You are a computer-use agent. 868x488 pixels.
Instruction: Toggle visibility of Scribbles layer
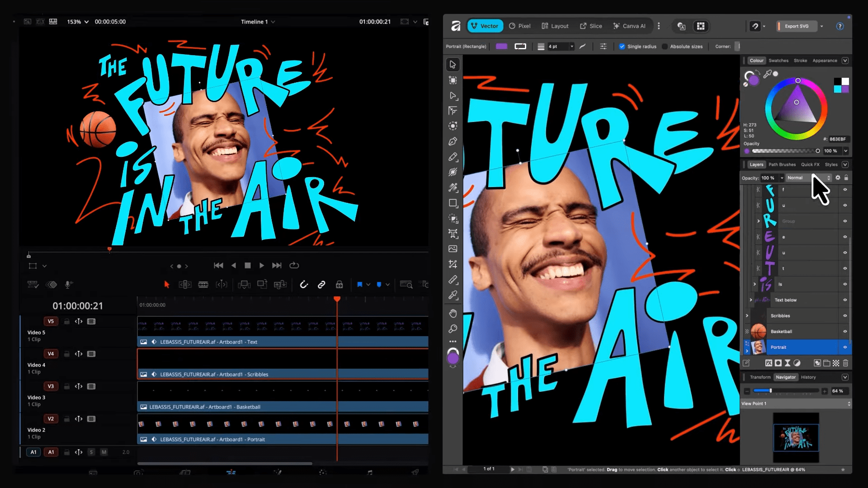click(844, 316)
